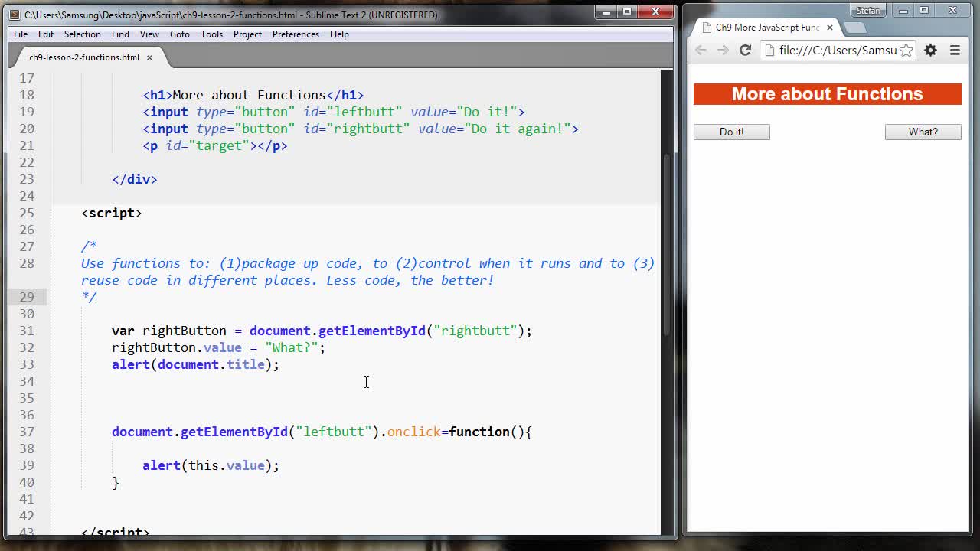The image size is (980, 551).
Task: Click the Do it! button
Action: coord(731,132)
